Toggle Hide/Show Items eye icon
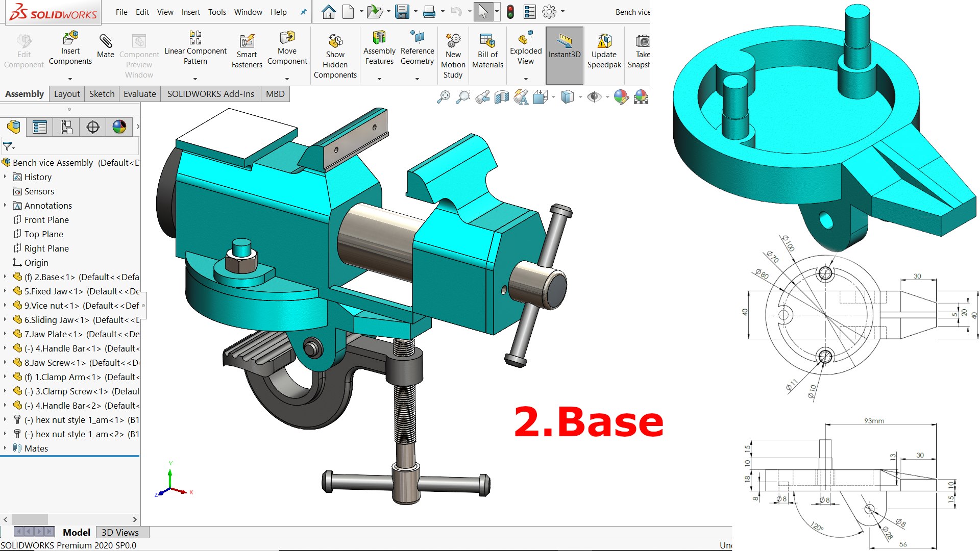 tap(594, 97)
